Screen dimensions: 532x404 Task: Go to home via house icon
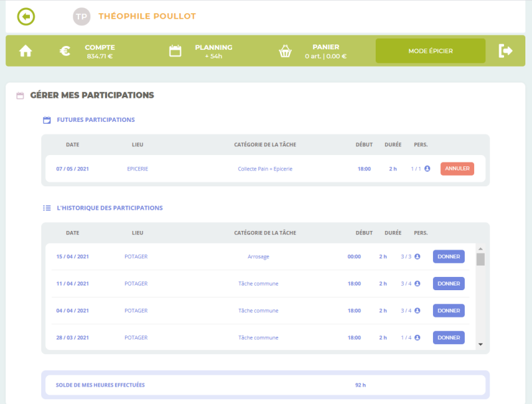click(x=25, y=51)
